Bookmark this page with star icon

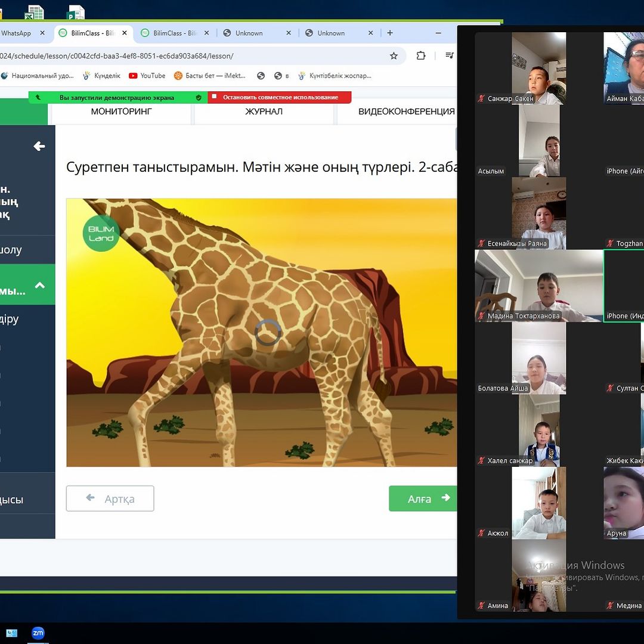click(394, 56)
